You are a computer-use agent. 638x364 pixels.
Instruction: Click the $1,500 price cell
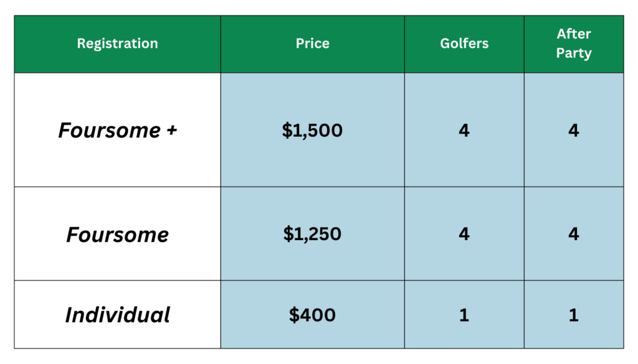click(x=313, y=130)
